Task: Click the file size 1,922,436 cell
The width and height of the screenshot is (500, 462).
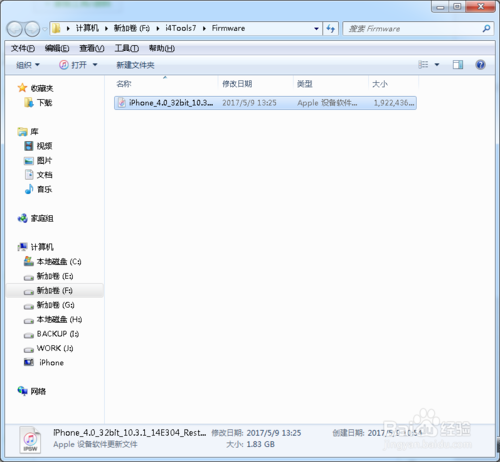Action: pos(394,103)
